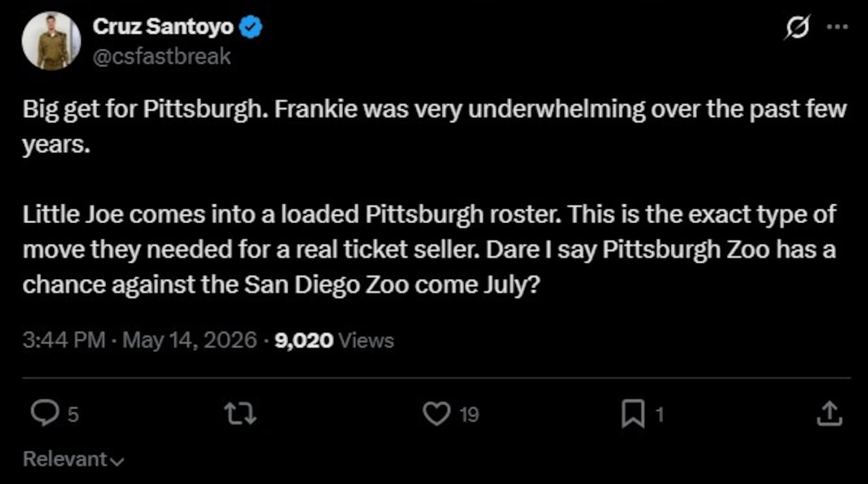The image size is (868, 484).
Task: Open Cruz Santoyo's profile picture
Action: (51, 41)
